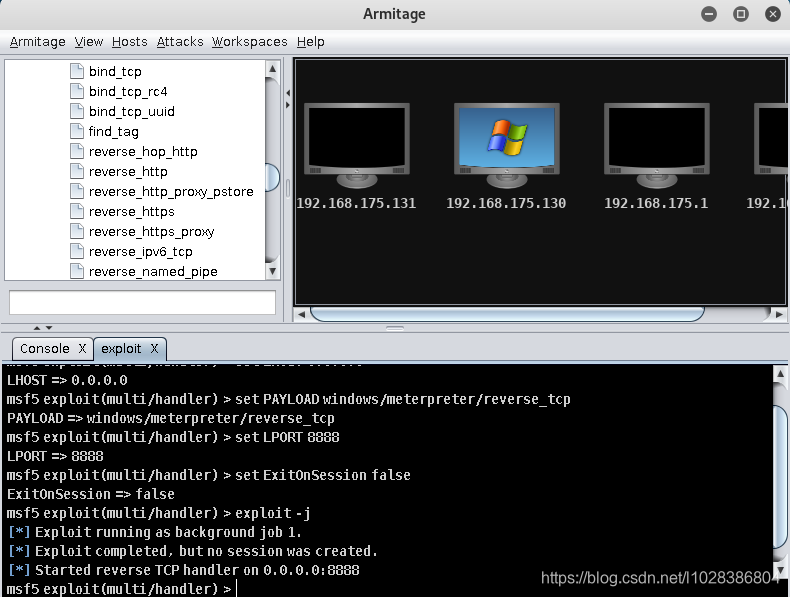
Task: Select find_tag payload label
Action: click(113, 131)
